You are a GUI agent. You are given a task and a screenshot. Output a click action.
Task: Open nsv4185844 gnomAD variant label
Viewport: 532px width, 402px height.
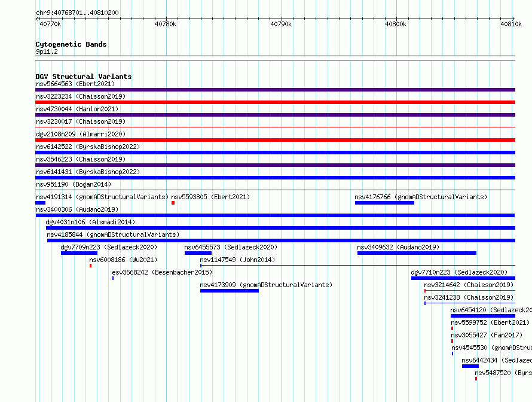click(113, 234)
